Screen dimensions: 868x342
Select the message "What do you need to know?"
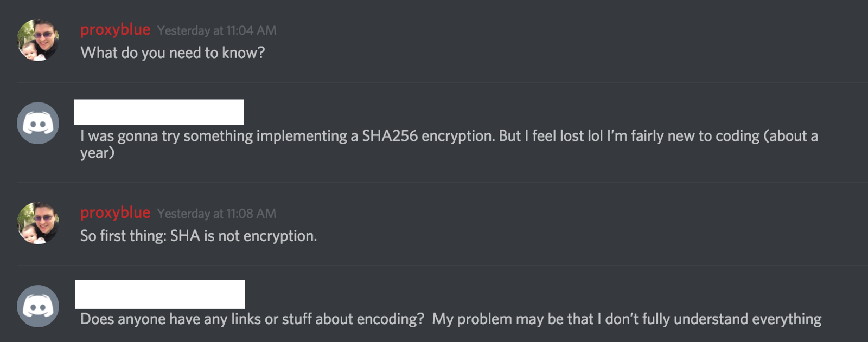(x=173, y=53)
